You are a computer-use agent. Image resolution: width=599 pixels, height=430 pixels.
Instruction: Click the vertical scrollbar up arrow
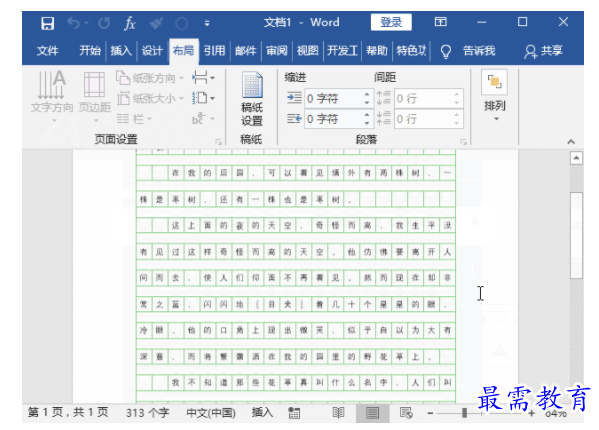[576, 157]
